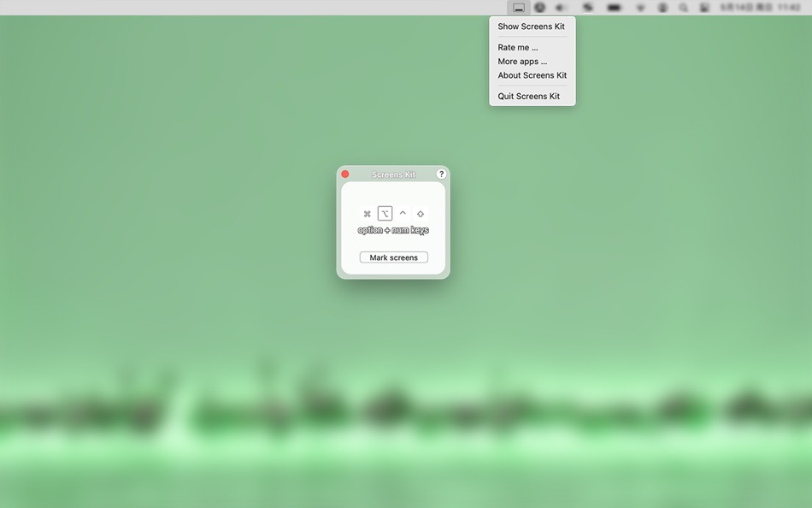Close the Screens Kit window with the red button
Screen dimensions: 812x508
pyautogui.click(x=345, y=174)
